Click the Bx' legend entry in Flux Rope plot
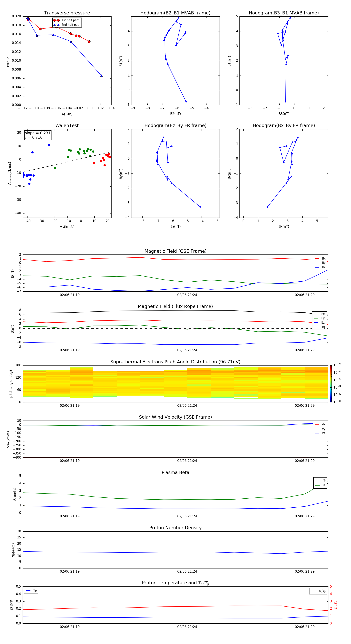351x644 pixels. tap(320, 314)
